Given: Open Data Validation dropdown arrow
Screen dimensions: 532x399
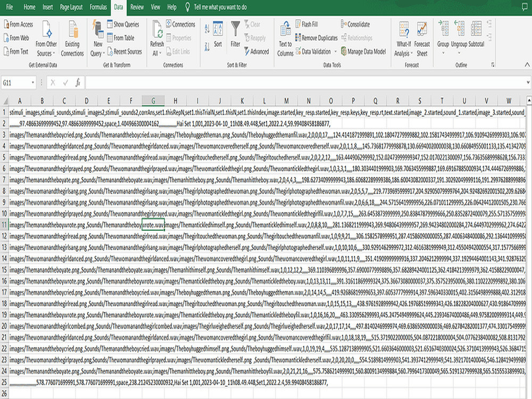Looking at the screenshot, I should (x=336, y=52).
